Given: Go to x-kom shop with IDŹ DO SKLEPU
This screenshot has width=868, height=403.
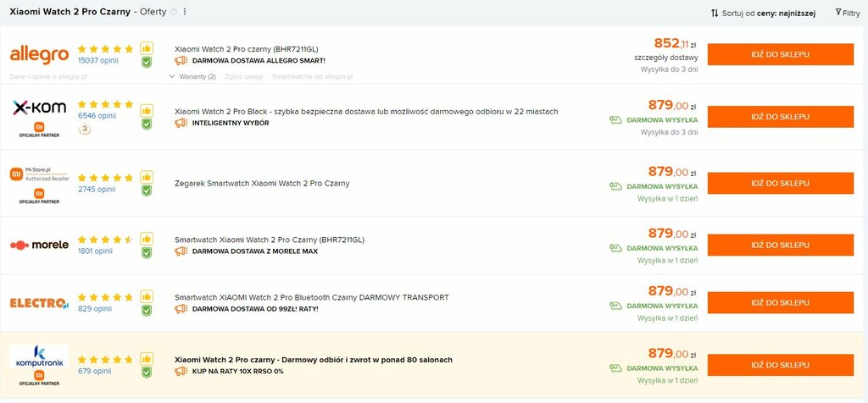Looking at the screenshot, I should (x=781, y=117).
